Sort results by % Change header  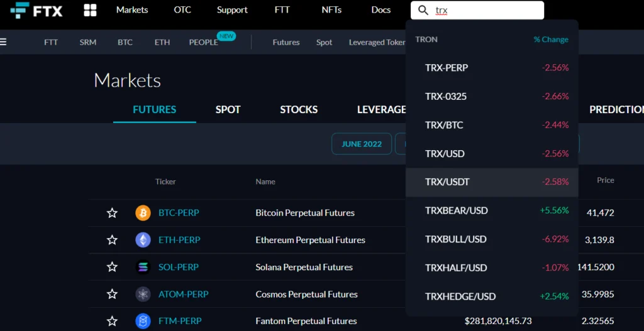click(551, 40)
